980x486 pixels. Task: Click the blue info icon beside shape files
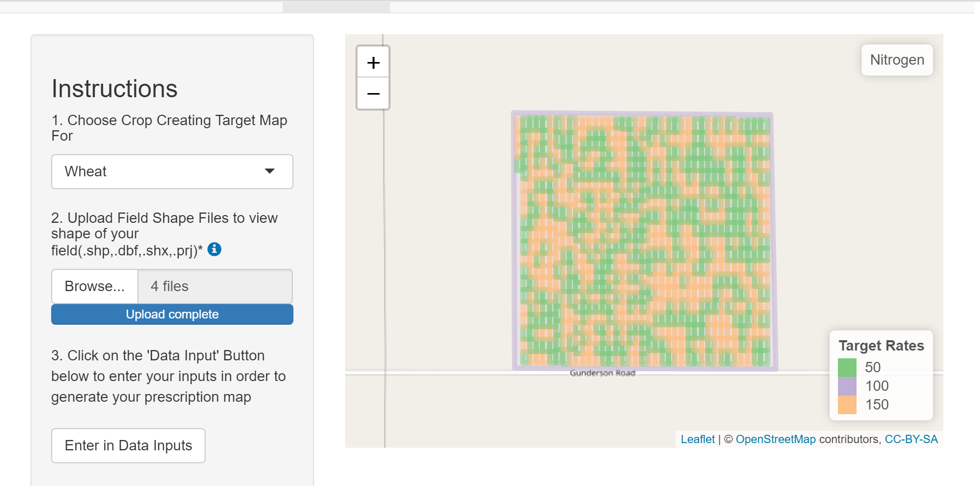214,249
